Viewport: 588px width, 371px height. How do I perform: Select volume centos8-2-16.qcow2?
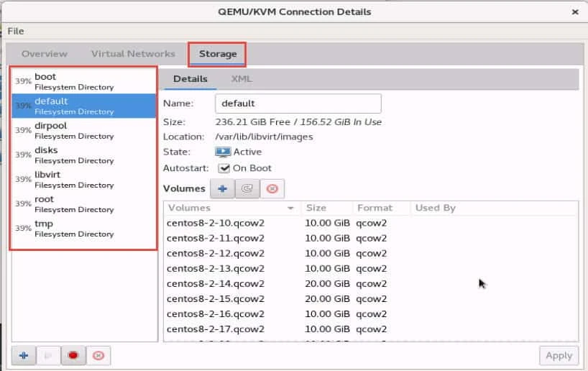370,314
